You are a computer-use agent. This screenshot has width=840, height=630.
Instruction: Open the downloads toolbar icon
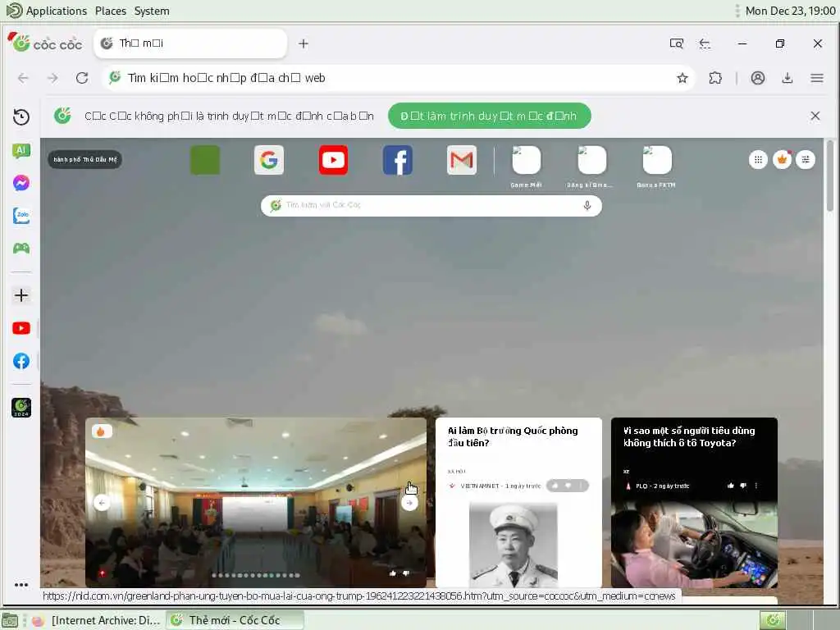(x=787, y=78)
